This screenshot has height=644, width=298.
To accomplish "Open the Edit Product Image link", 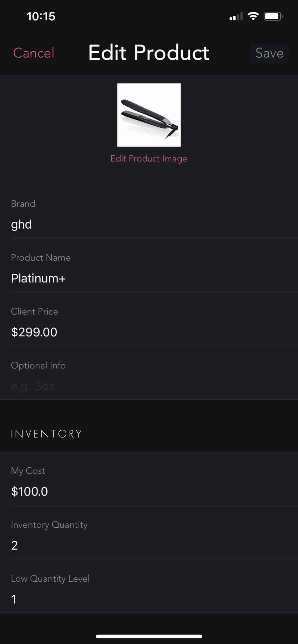I will pyautogui.click(x=149, y=158).
